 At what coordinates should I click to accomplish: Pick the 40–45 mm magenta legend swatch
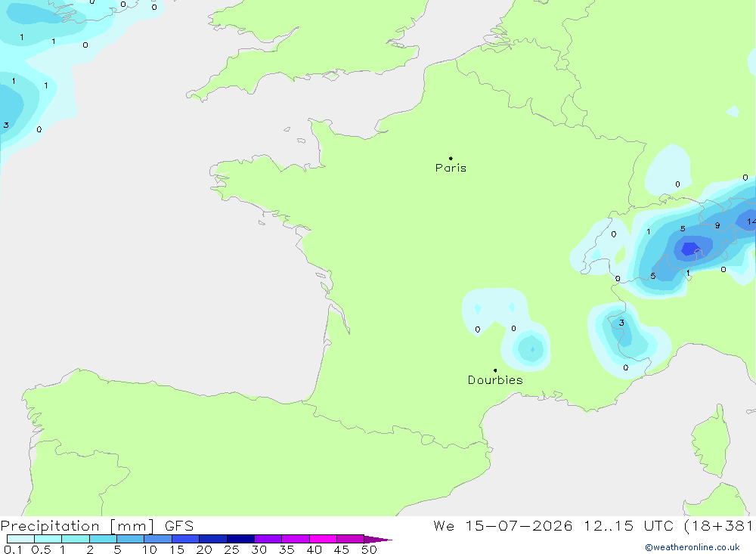[x=323, y=539]
